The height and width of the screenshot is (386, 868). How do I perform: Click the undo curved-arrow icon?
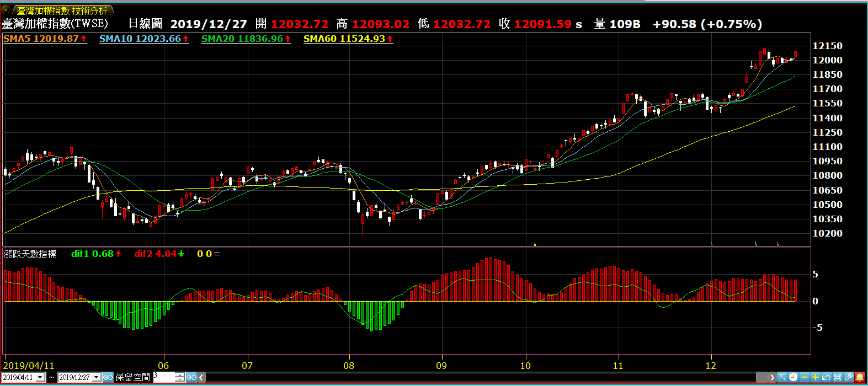click(827, 377)
